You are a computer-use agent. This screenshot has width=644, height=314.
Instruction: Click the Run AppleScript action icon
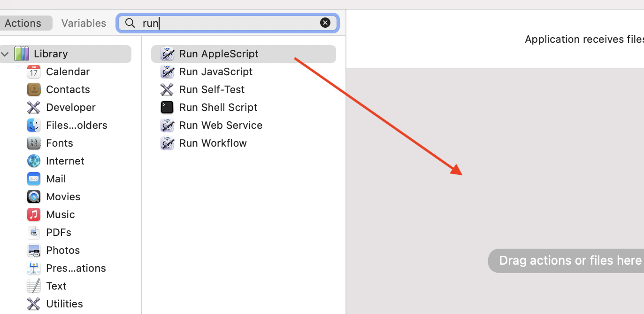point(167,54)
